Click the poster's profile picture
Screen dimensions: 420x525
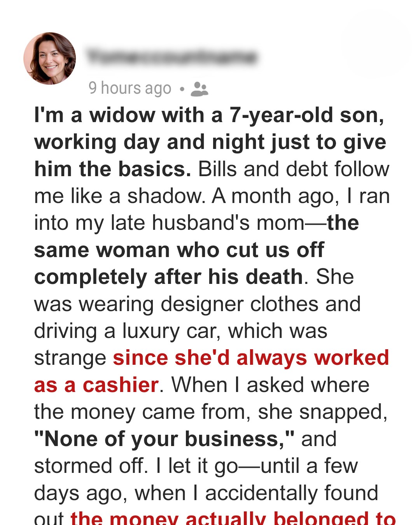[50, 58]
